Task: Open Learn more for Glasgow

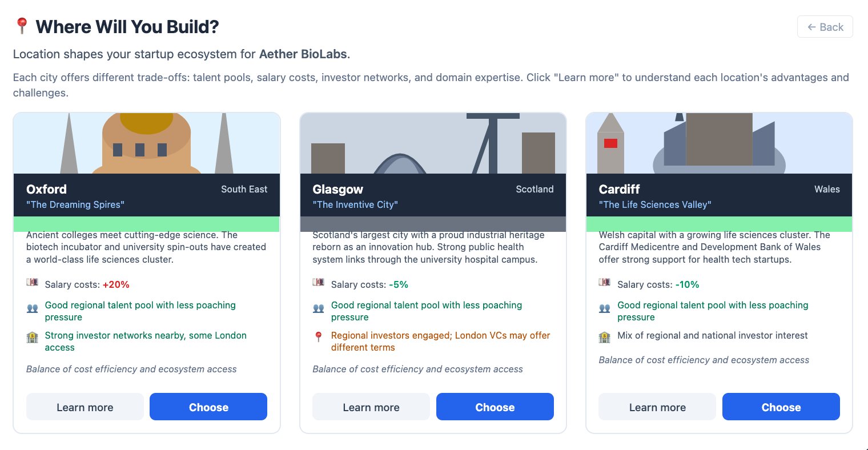Action: pyautogui.click(x=371, y=407)
